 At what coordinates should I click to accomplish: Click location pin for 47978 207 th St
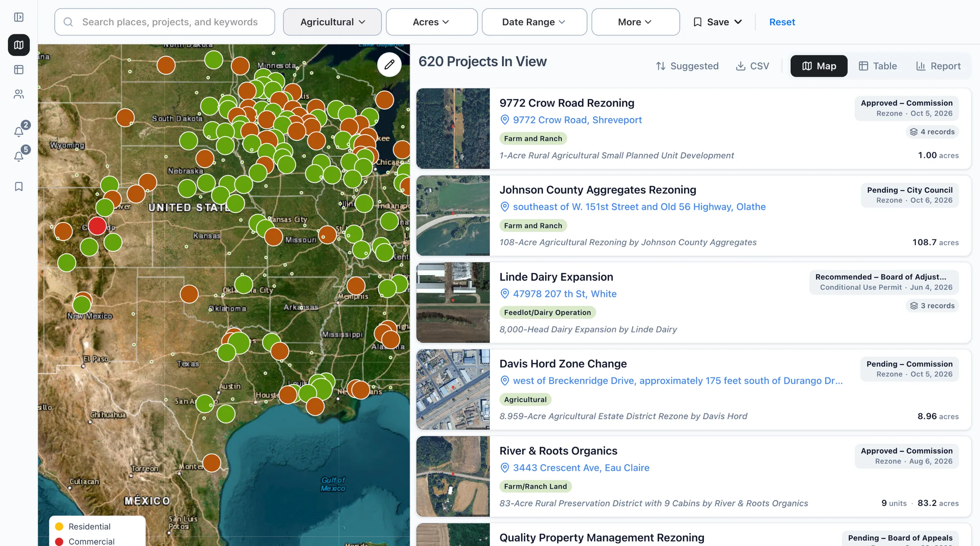click(505, 294)
